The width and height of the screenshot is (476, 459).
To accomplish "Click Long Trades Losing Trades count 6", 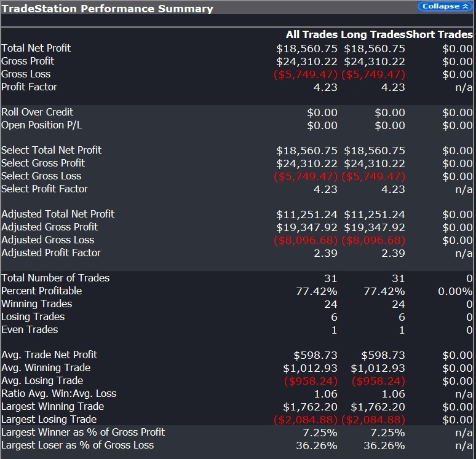I will coord(402,317).
